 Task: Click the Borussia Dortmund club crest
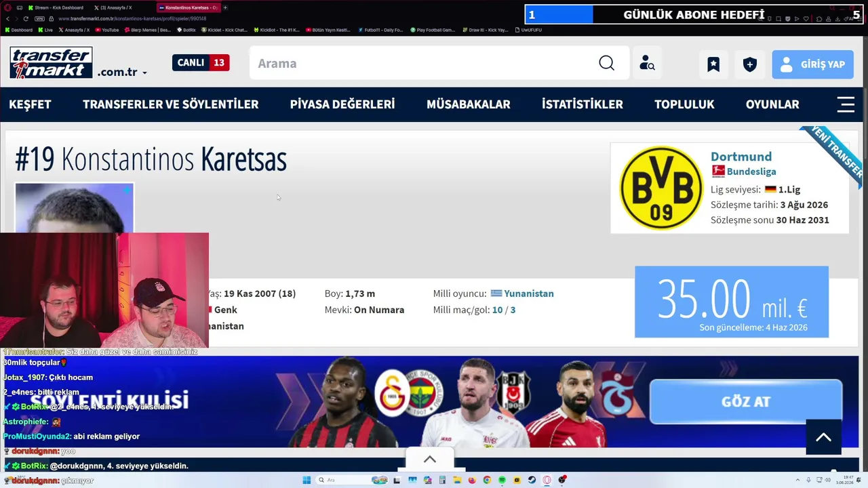[x=661, y=188]
